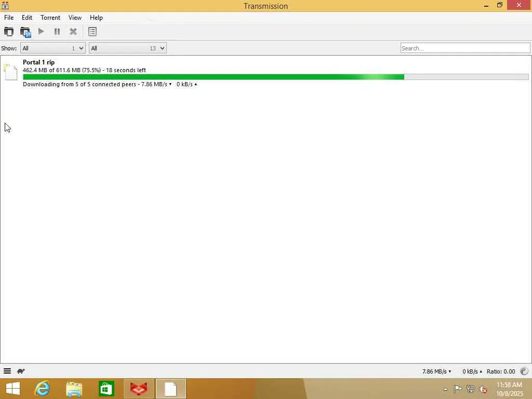Click the muted volume tray icon

tap(483, 389)
